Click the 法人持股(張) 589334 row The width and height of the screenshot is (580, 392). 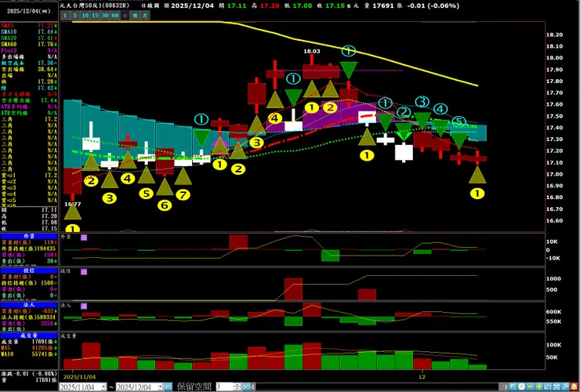coord(29,318)
